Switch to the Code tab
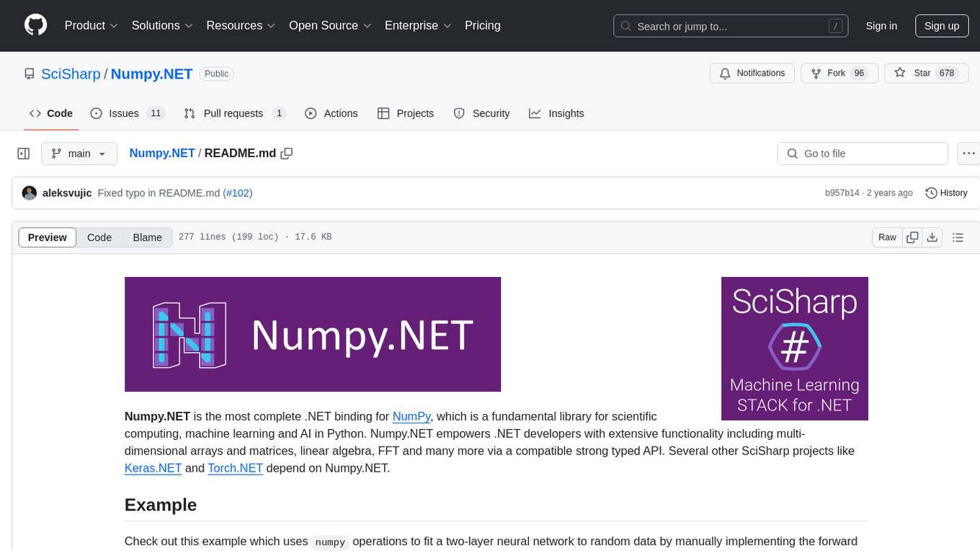 [x=51, y=113]
